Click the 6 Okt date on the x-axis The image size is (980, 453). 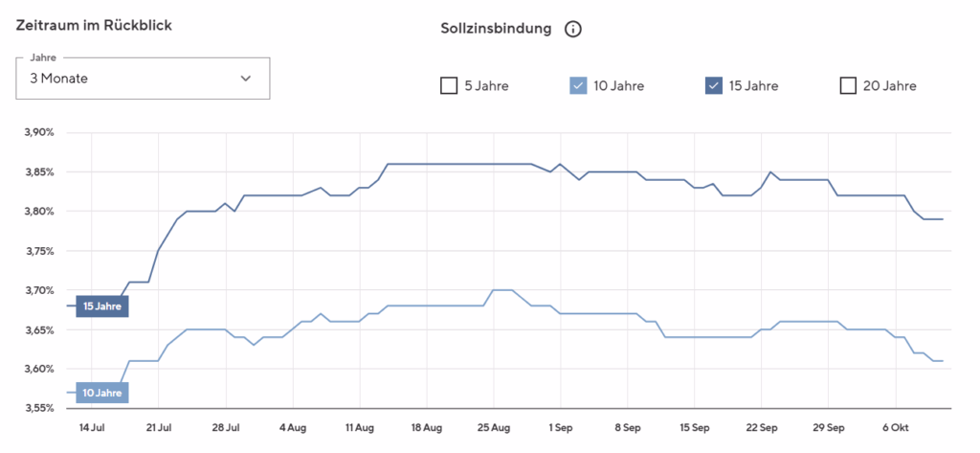point(896,426)
